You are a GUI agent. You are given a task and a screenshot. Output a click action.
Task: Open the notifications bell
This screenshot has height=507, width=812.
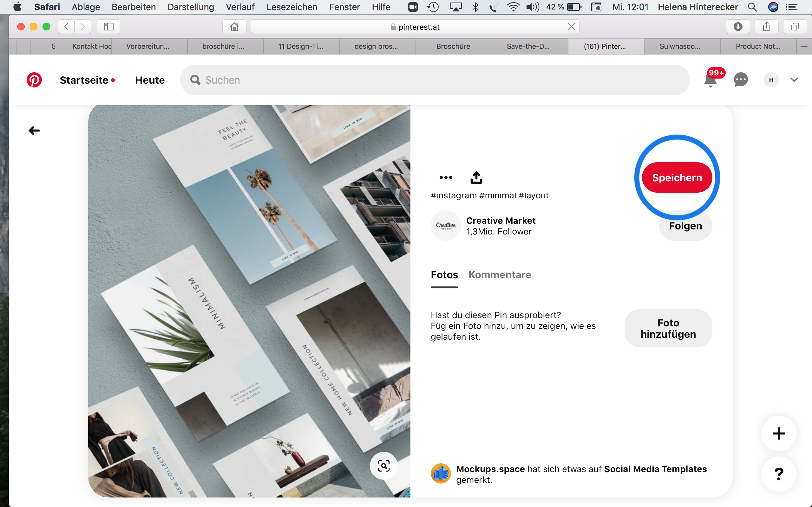pyautogui.click(x=710, y=80)
